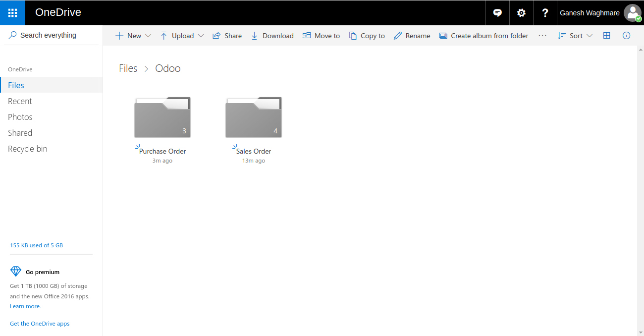This screenshot has width=644, height=336.
Task: Click the '13m ago' timestamp
Action: tap(254, 161)
